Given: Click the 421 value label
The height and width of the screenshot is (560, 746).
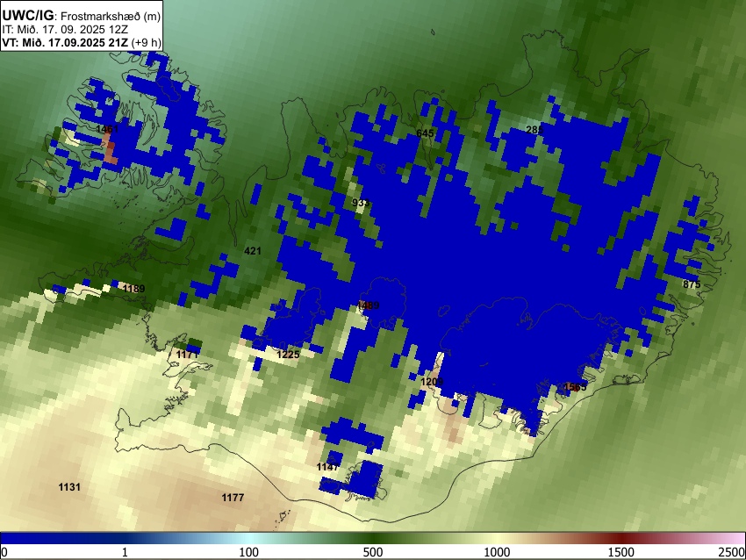Looking at the screenshot, I should [253, 251].
